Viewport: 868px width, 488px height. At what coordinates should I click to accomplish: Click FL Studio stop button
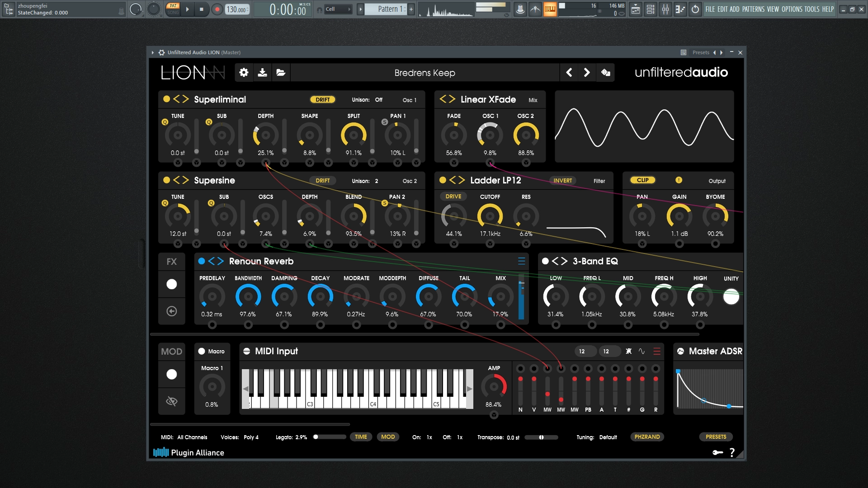pos(201,9)
